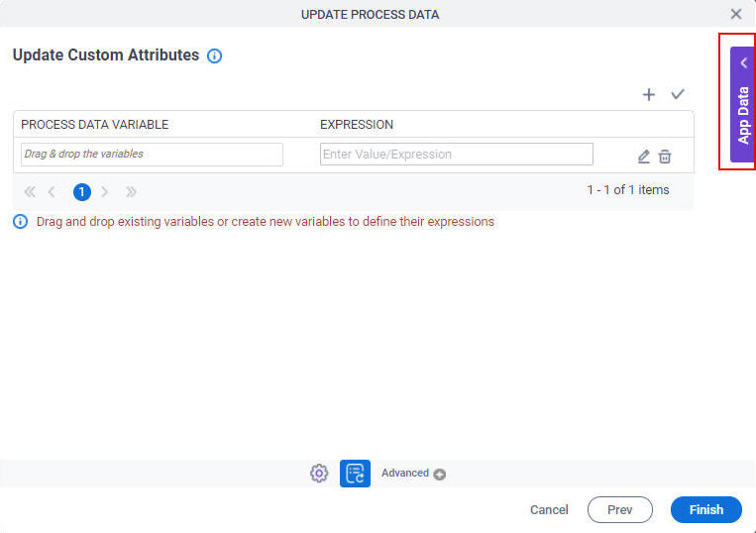Click the Process Data Variable field
Image resolution: width=756 pixels, height=533 pixels.
click(x=152, y=155)
